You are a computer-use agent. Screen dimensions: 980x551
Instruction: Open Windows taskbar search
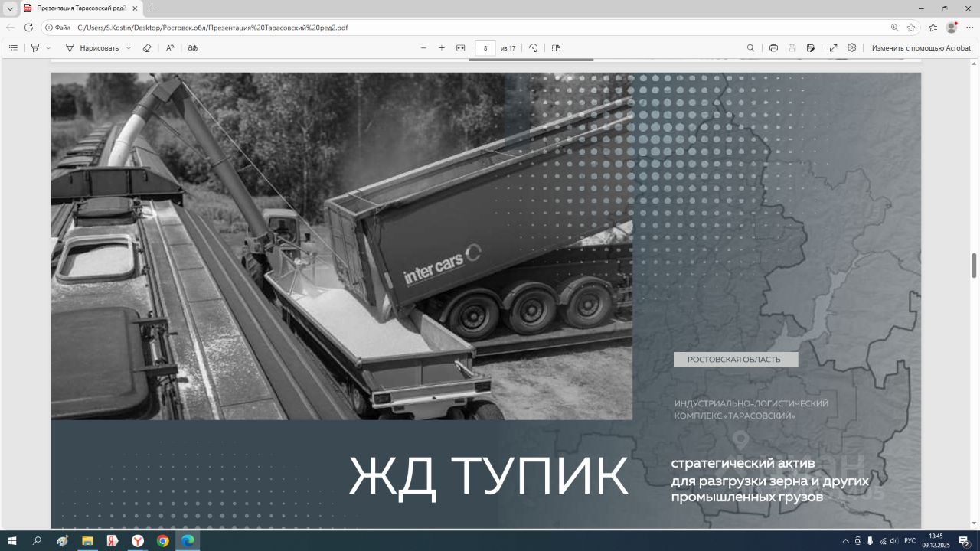37,540
